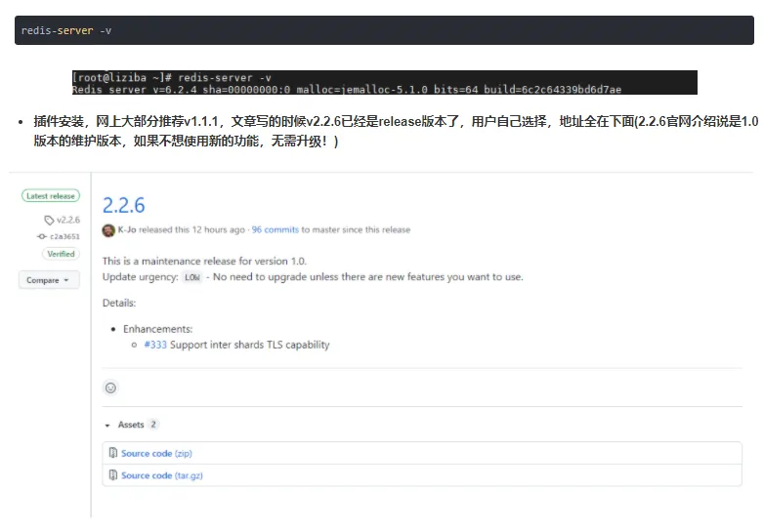
Task: Click 'released this 12 hours ago' text
Action: [191, 229]
